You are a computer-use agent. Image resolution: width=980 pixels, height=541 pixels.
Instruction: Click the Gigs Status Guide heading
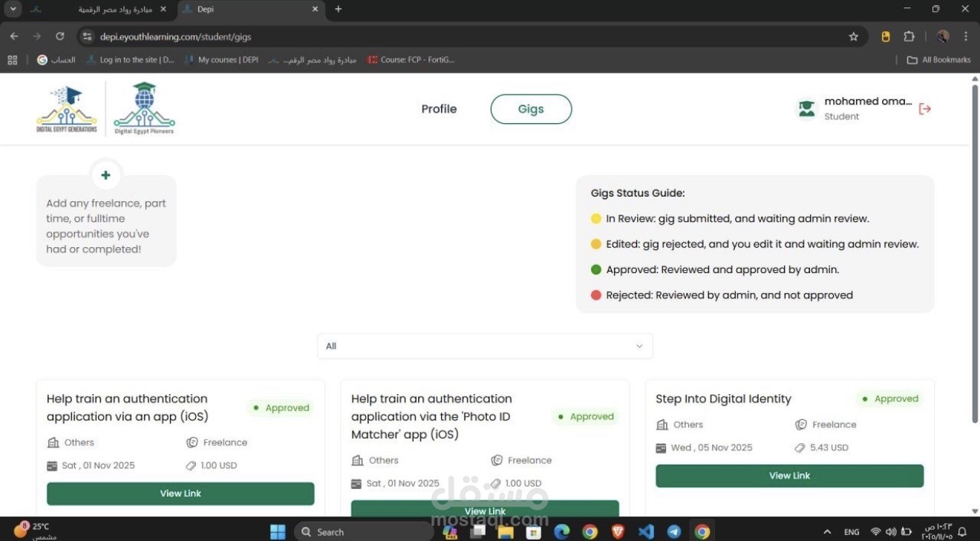pos(638,193)
